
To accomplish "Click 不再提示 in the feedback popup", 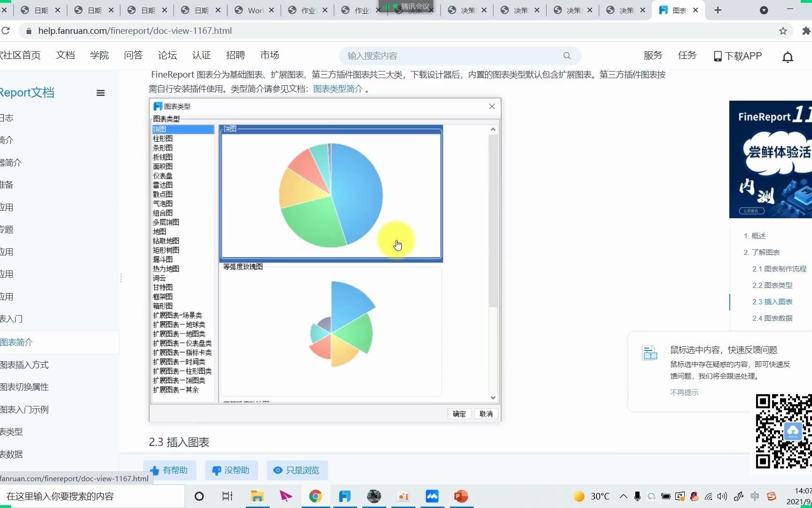I will click(684, 392).
